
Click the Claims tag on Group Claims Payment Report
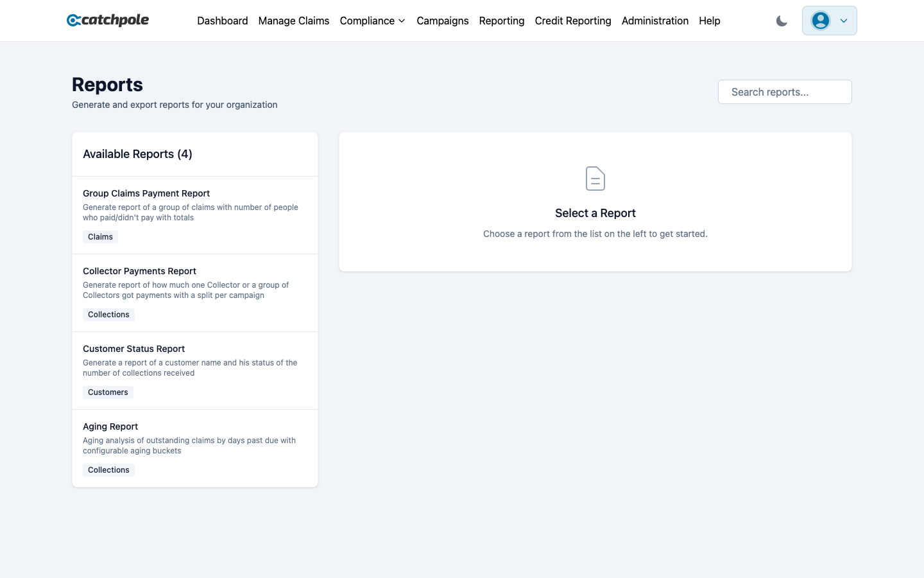tap(100, 237)
